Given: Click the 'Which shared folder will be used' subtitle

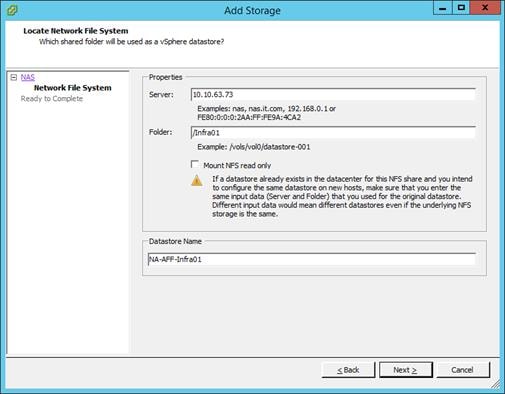Looking at the screenshot, I should 132,42.
